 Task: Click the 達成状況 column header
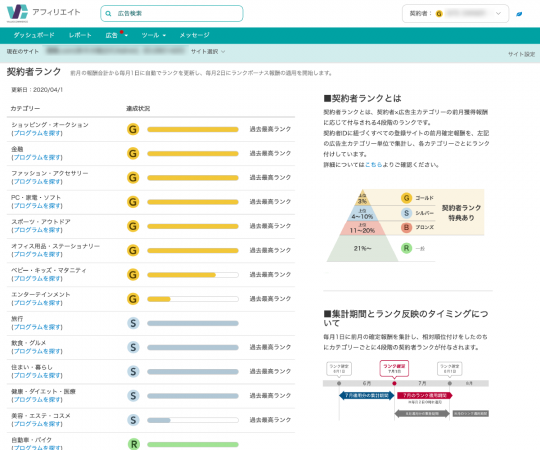(x=138, y=108)
